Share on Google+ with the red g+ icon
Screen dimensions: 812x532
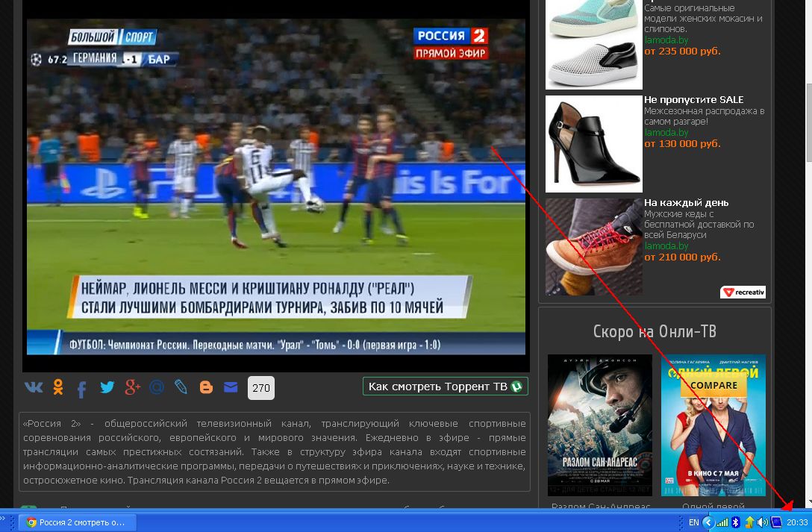(133, 387)
